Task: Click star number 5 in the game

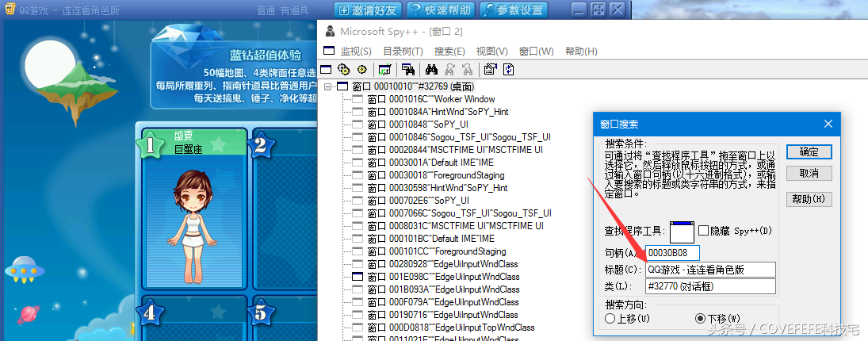Action: point(260,313)
